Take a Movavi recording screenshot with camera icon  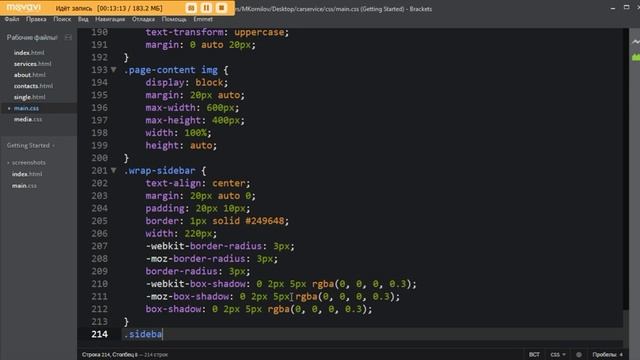coord(191,8)
